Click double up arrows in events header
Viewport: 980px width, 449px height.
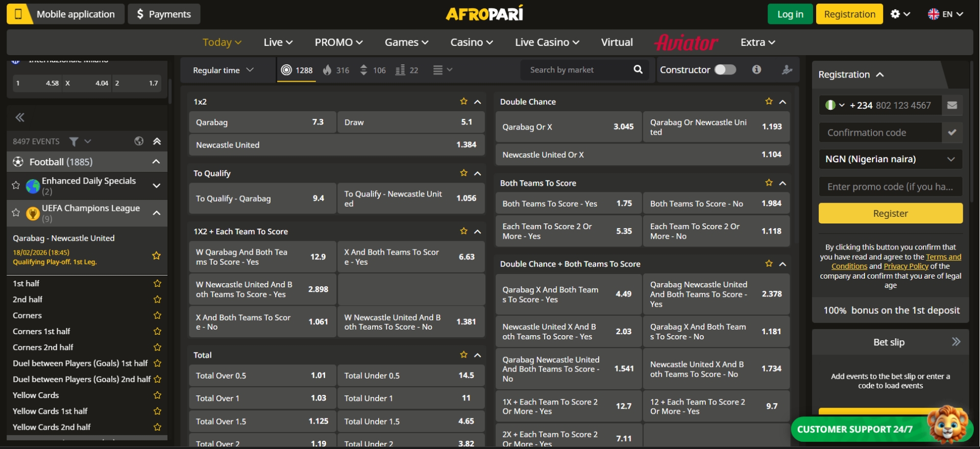tap(157, 141)
